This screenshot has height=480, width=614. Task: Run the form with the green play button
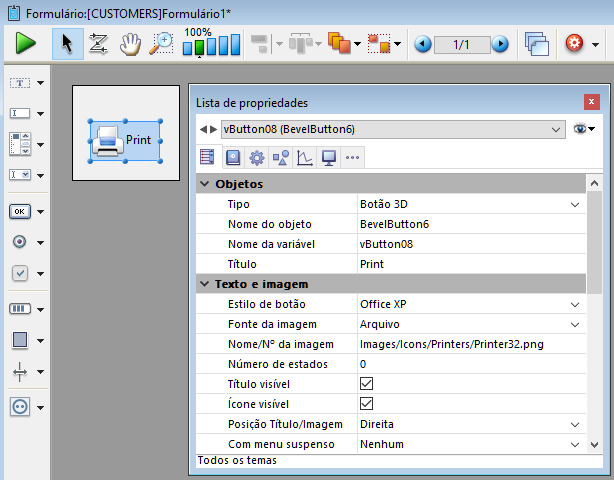pyautogui.click(x=26, y=44)
